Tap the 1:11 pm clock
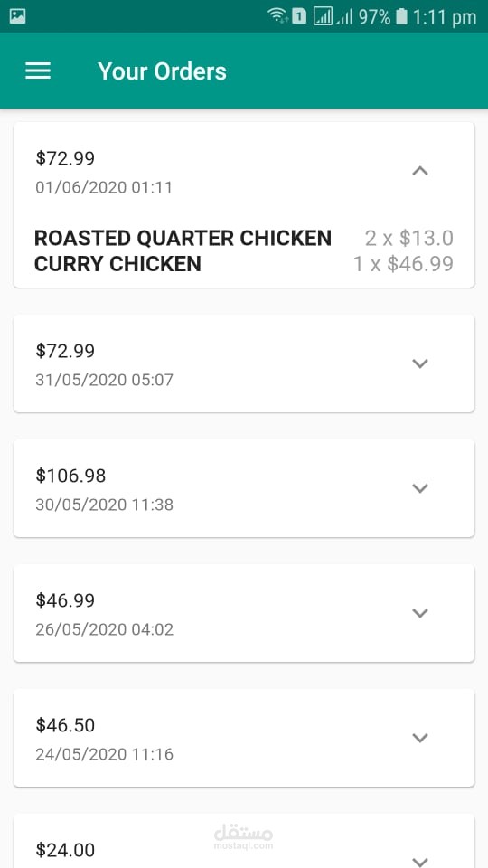The height and width of the screenshot is (868, 488). coord(445,17)
